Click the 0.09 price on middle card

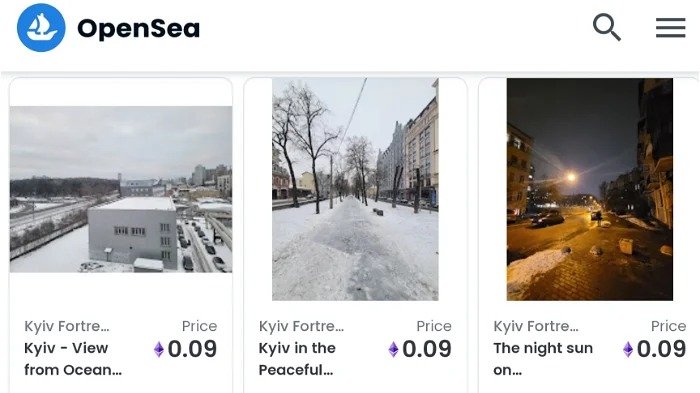click(427, 349)
